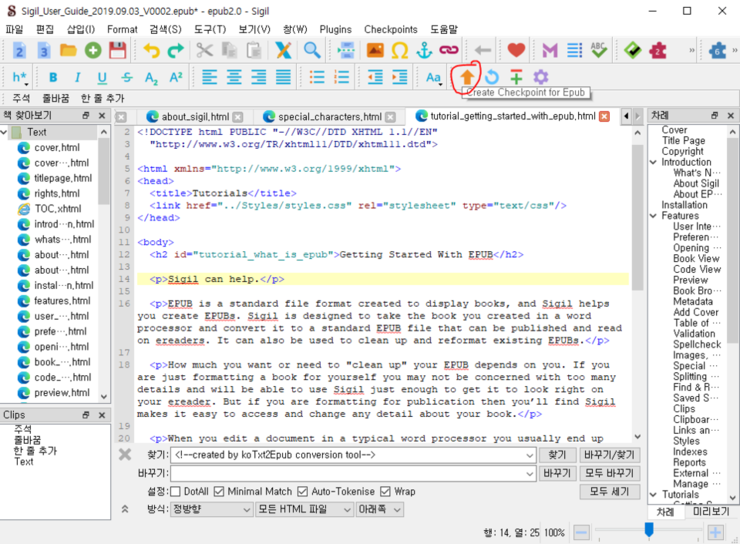
Task: Close the tutorial_getting_started_with_epub.html tab
Action: (604, 116)
